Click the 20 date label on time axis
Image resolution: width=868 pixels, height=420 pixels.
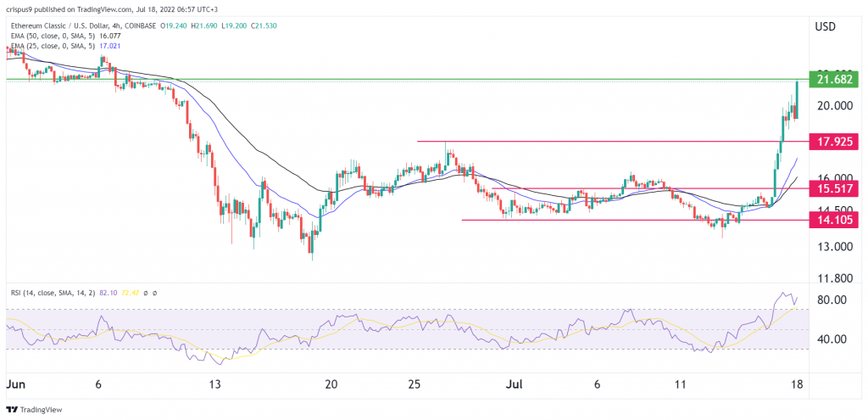[331, 384]
